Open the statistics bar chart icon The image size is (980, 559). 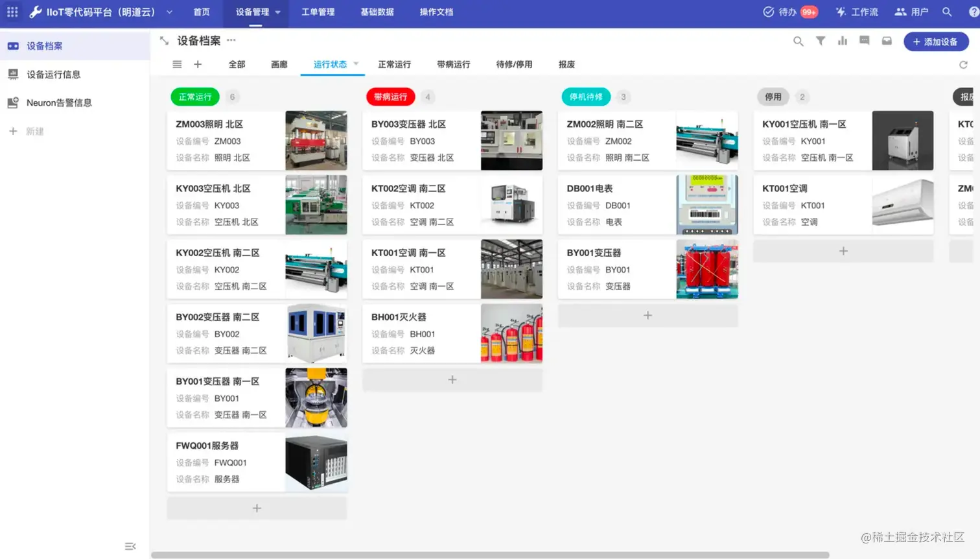pyautogui.click(x=843, y=41)
